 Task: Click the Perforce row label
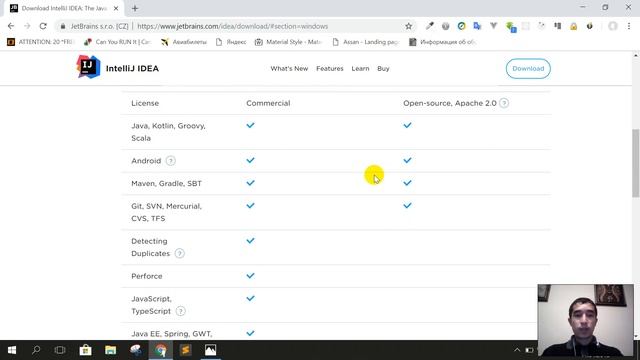coord(147,276)
